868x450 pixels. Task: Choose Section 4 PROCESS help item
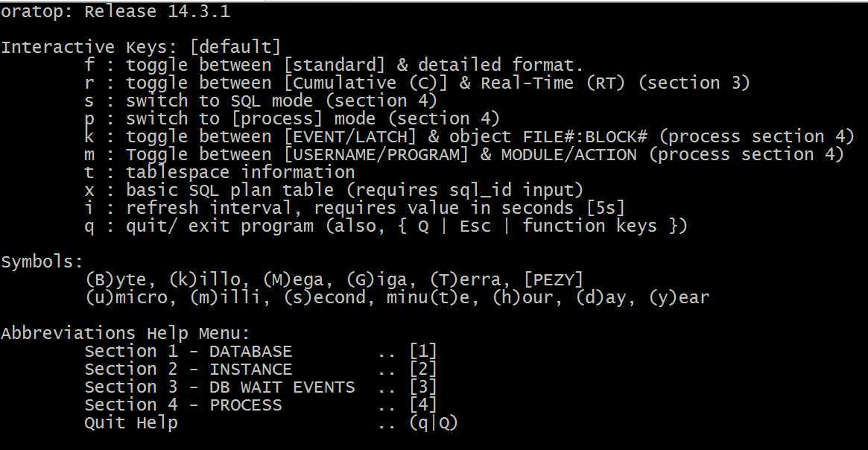(x=261, y=405)
